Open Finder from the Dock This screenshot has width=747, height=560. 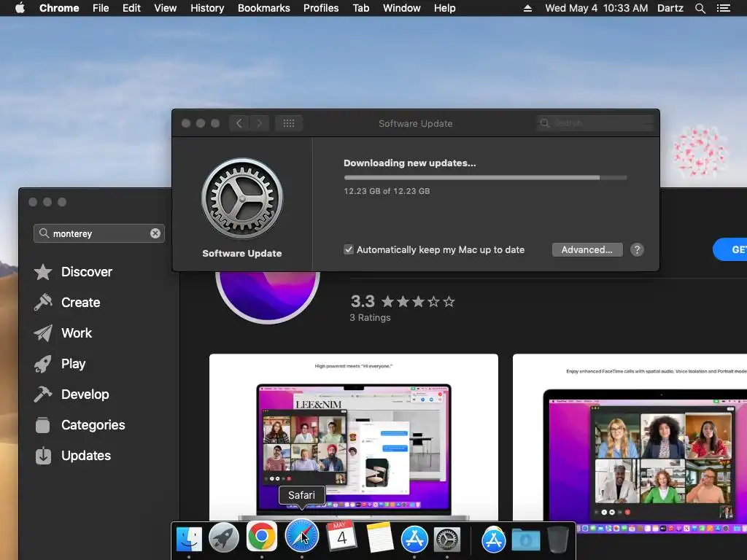coord(189,539)
